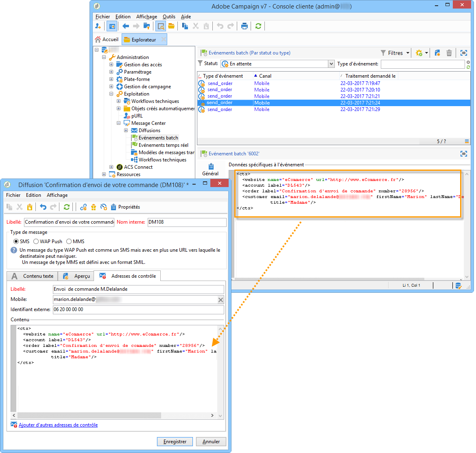Click the Paste clipboard icon in Diffusion window

tap(29, 207)
